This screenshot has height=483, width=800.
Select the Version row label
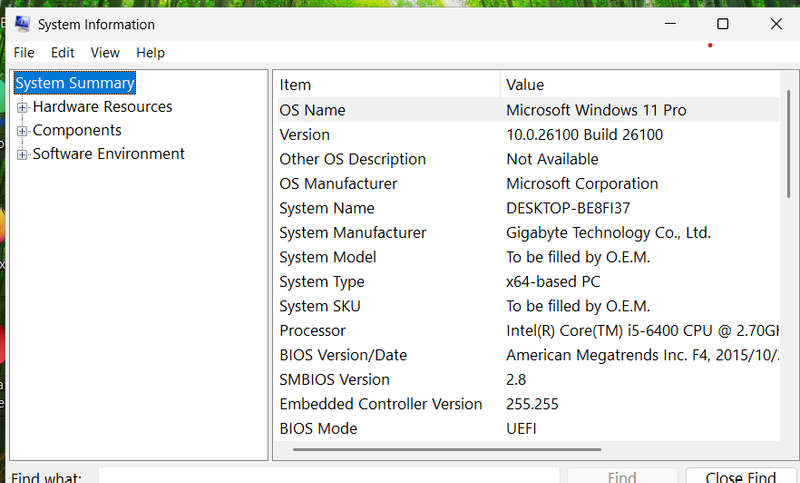[x=305, y=135]
